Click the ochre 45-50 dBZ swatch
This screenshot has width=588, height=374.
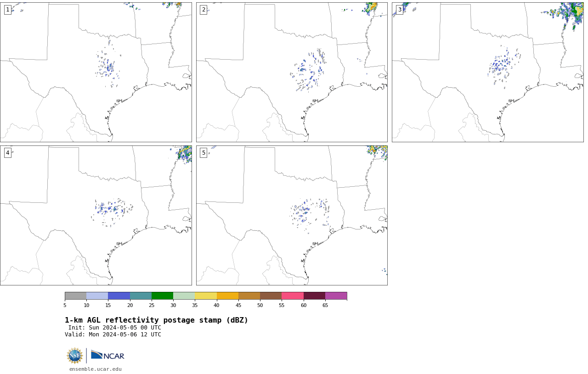pyautogui.click(x=249, y=296)
